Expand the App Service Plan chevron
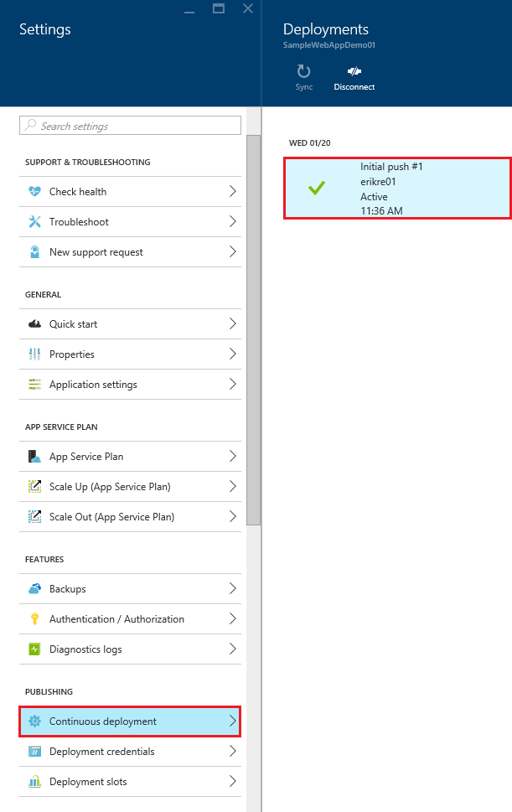Image resolution: width=512 pixels, height=812 pixels. [233, 457]
